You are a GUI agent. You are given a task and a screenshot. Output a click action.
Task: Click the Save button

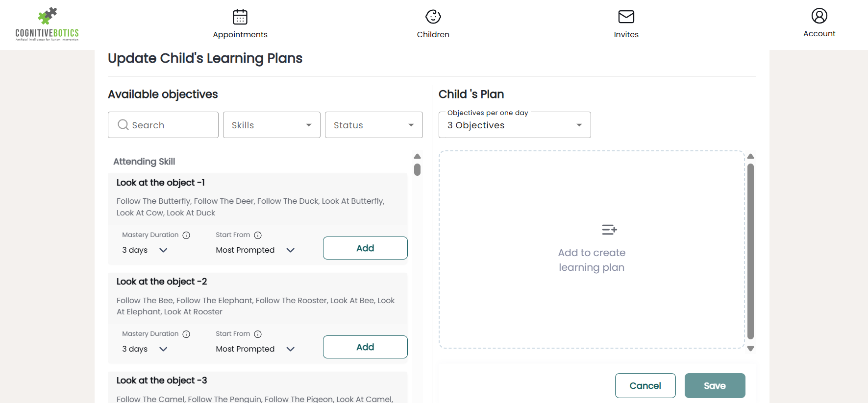point(715,386)
